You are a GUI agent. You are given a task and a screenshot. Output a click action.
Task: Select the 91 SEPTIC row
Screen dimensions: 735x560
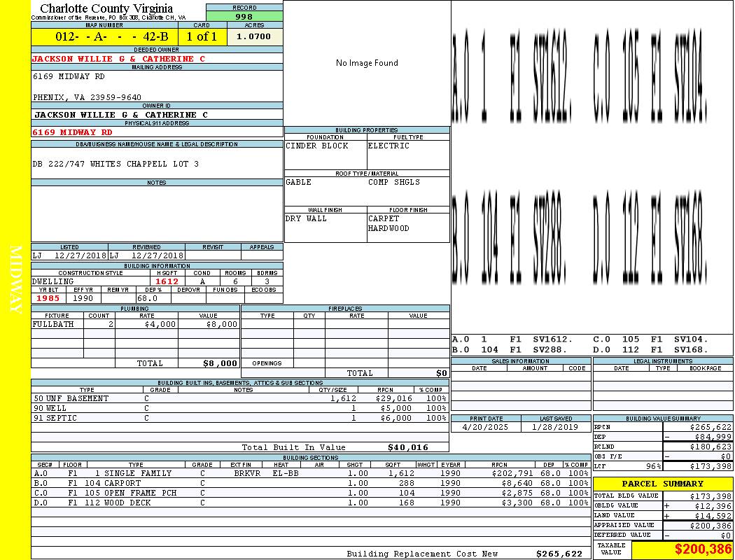coord(240,419)
